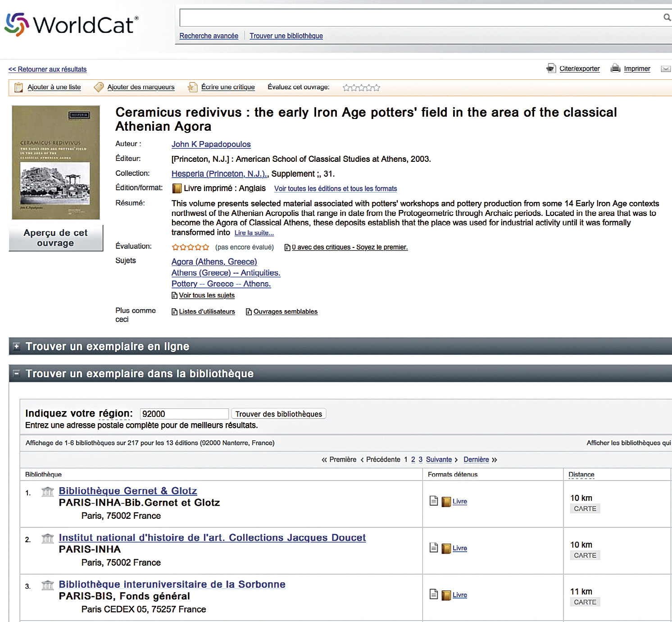
Task: Click the icon beside Ouvrages semblables
Action: point(249,312)
